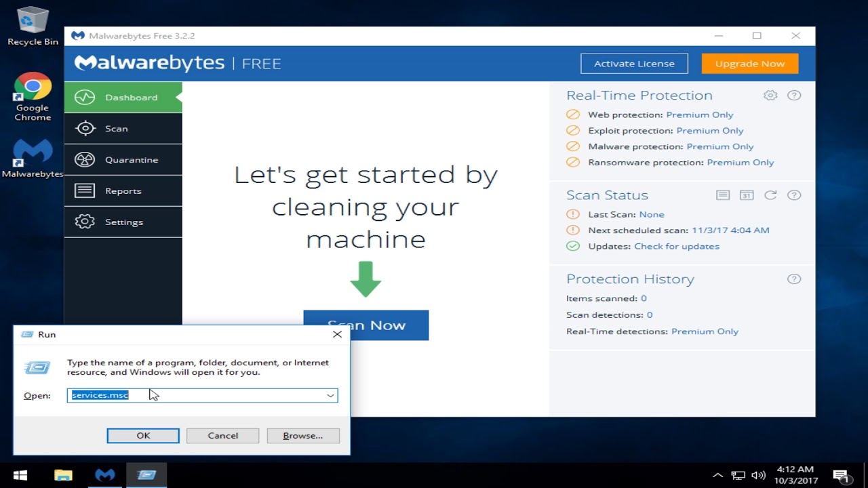Click Browse... in the Run dialog

303,436
